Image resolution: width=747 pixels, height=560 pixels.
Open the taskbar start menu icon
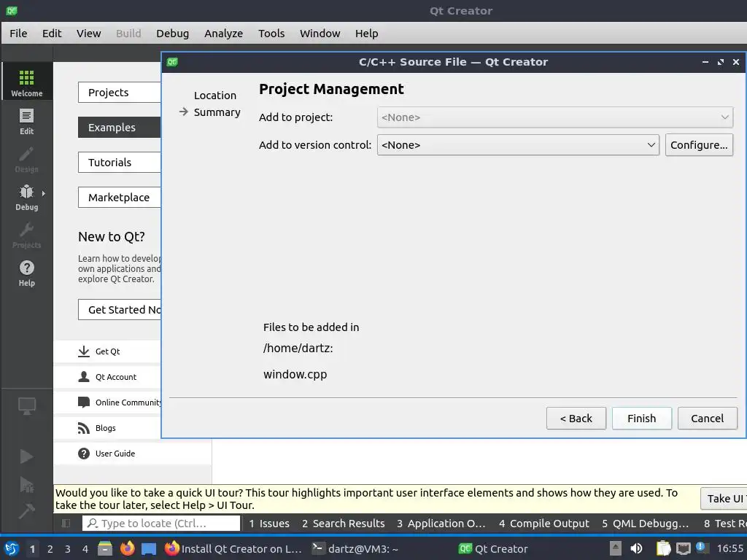tap(12, 549)
